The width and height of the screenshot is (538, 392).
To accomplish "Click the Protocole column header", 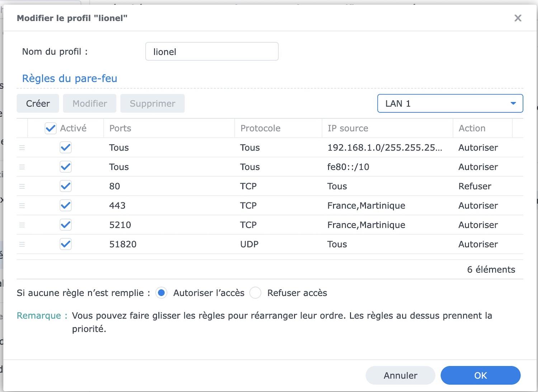I will point(260,128).
